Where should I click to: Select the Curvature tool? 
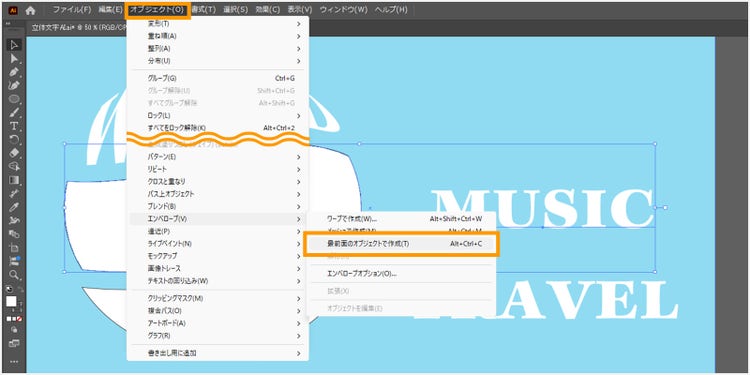pos(14,86)
